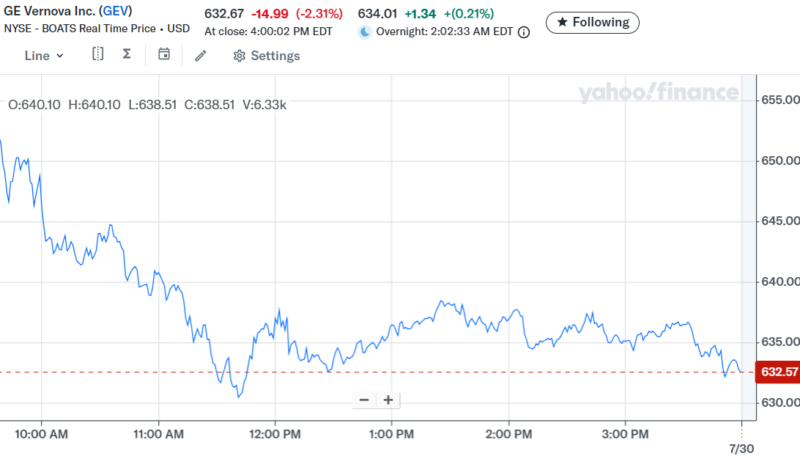Click the 10:00 AM time axis label
This screenshot has height=456, width=800.
click(43, 434)
